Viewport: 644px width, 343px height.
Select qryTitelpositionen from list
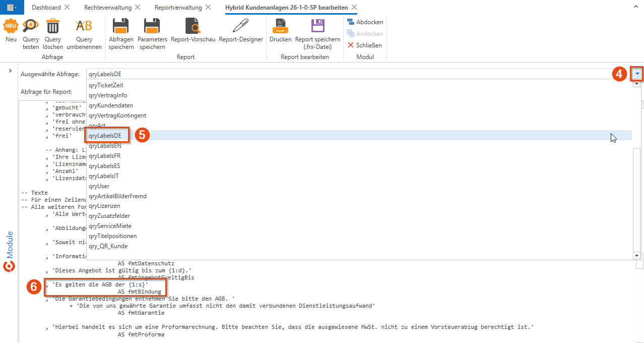click(x=359, y=236)
